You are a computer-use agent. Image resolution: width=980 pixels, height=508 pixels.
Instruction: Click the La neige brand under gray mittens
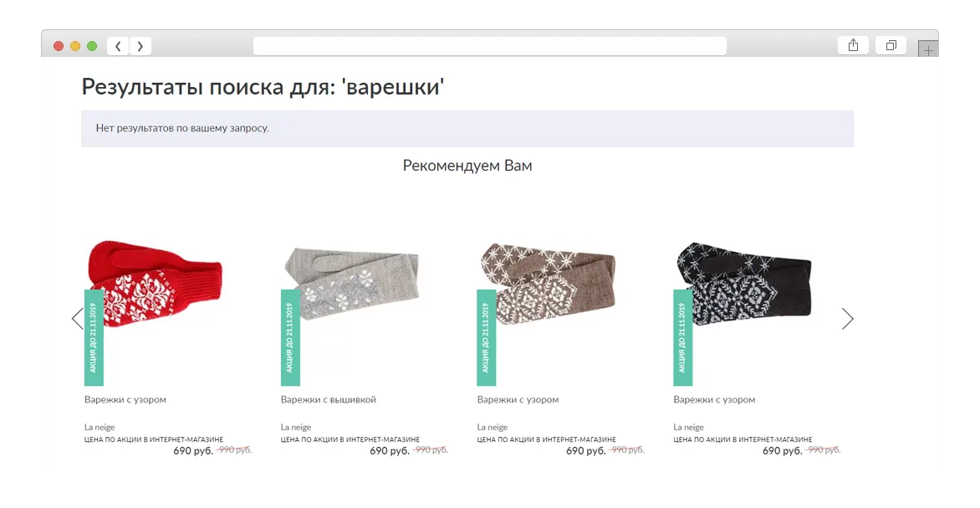pyautogui.click(x=296, y=428)
